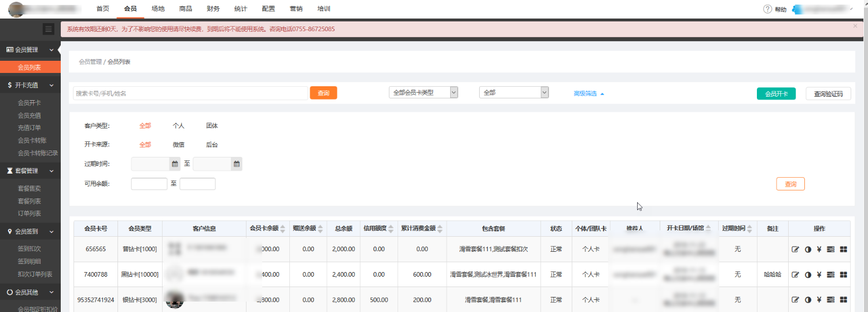Viewport: 868px width, 312px height.
Task: Open the calendar for the expiry start date
Action: click(x=175, y=164)
